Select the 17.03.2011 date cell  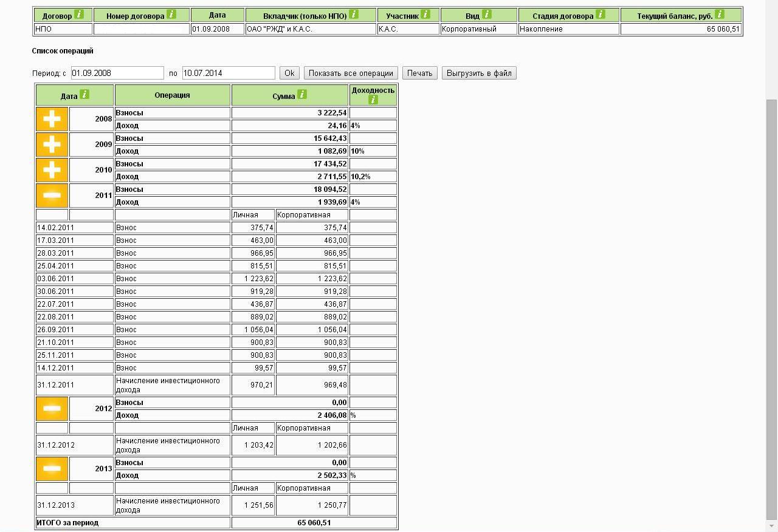tap(75, 240)
